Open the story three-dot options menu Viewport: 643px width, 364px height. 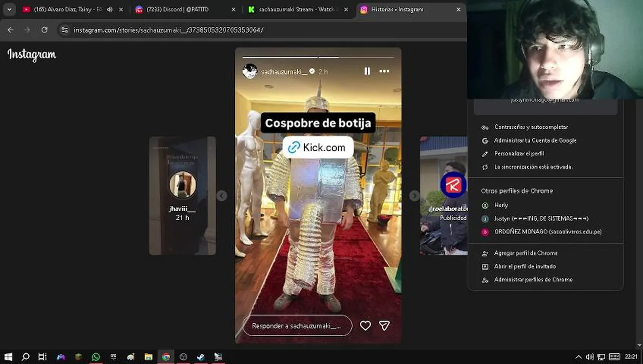[x=384, y=71]
